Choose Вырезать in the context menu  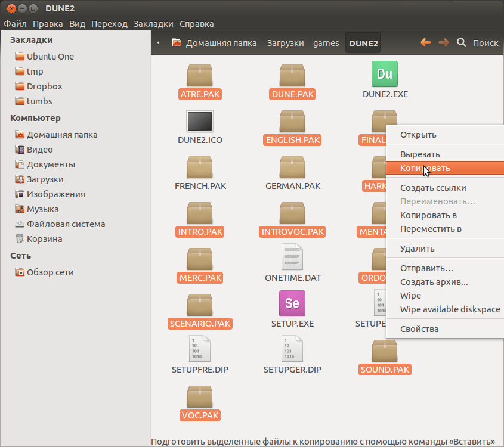[445, 154]
